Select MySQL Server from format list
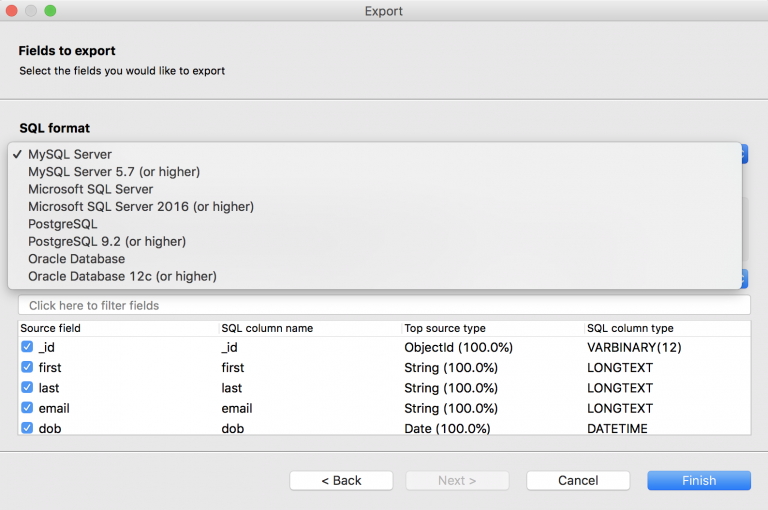768x510 pixels. coord(70,155)
